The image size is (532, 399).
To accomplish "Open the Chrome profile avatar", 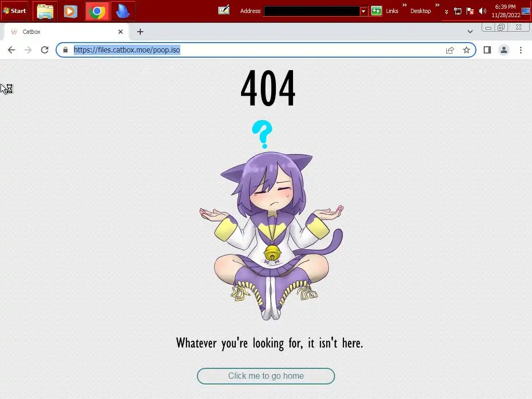I will pyautogui.click(x=504, y=50).
